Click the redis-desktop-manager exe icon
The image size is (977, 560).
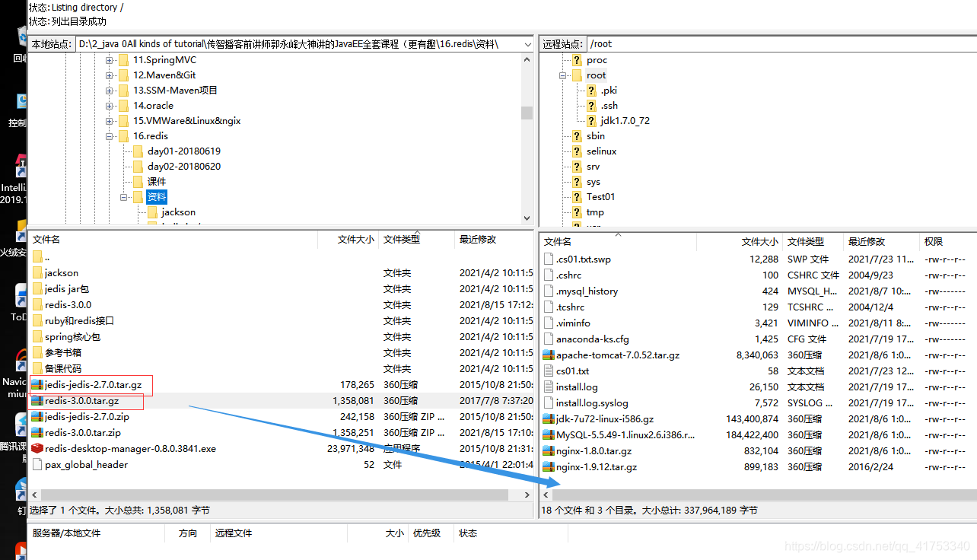pos(37,449)
